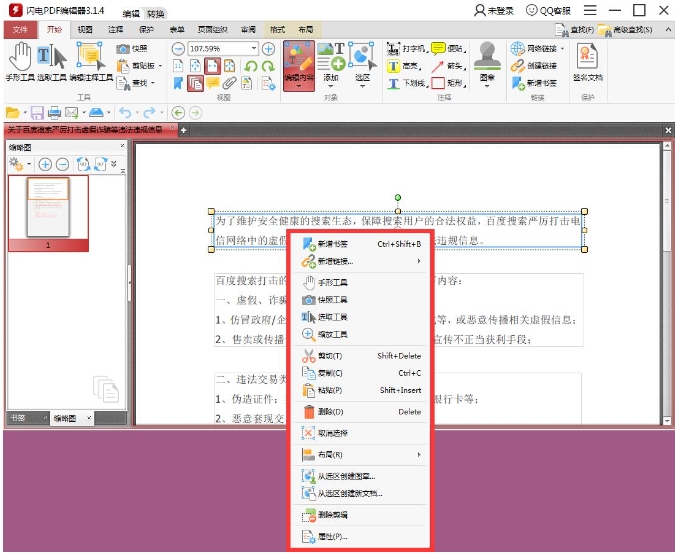Click the green previous view arrow
This screenshot has width=675, height=553.
[178, 113]
